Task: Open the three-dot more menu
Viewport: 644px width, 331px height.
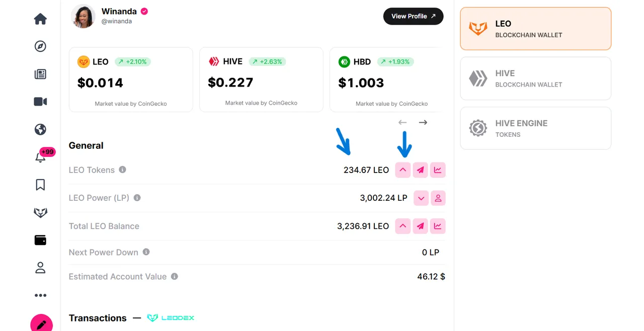Action: coord(40,295)
